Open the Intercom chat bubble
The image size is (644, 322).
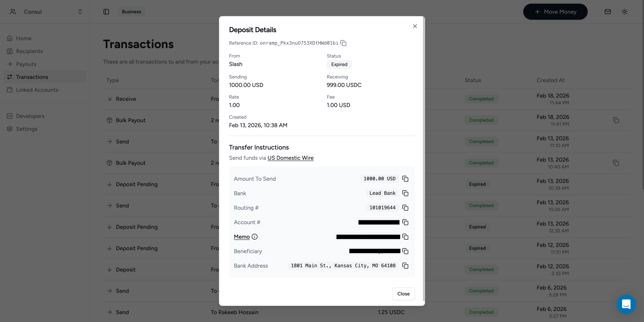click(x=626, y=304)
